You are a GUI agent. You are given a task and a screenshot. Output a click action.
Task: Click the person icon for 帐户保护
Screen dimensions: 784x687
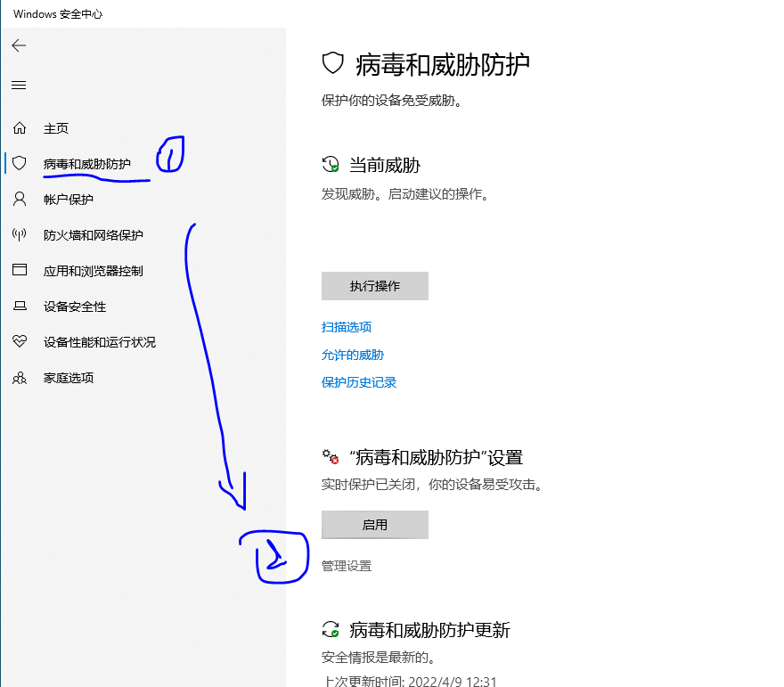pyautogui.click(x=20, y=199)
